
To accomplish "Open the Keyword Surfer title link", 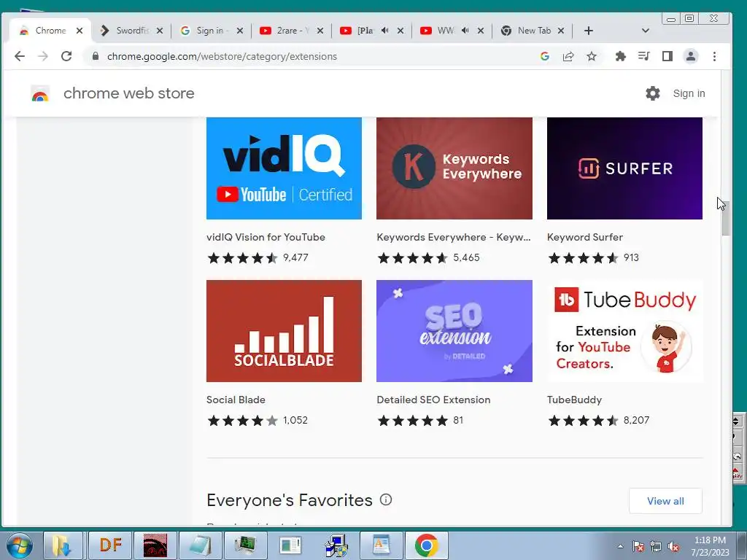I will coord(584,237).
